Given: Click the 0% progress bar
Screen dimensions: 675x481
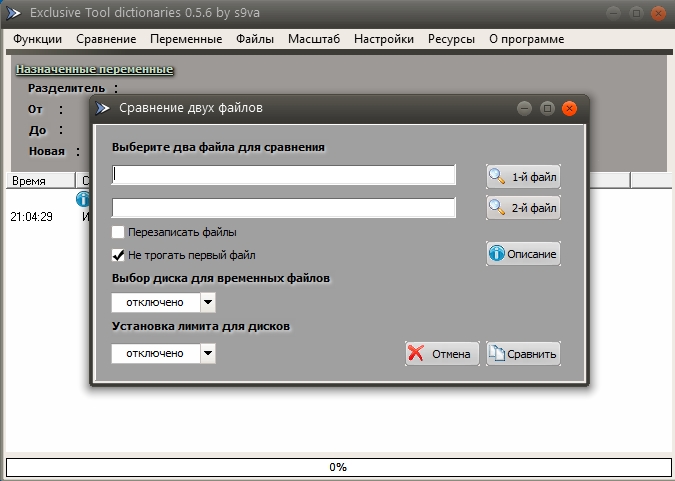Looking at the screenshot, I should point(337,467).
